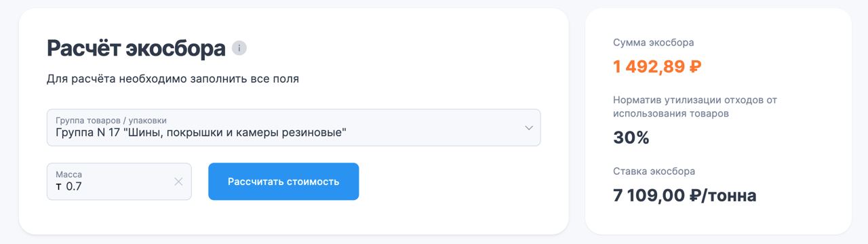This screenshot has height=244, width=868.
Task: Expand the chevron of the product group dropdown
Action: (529, 127)
